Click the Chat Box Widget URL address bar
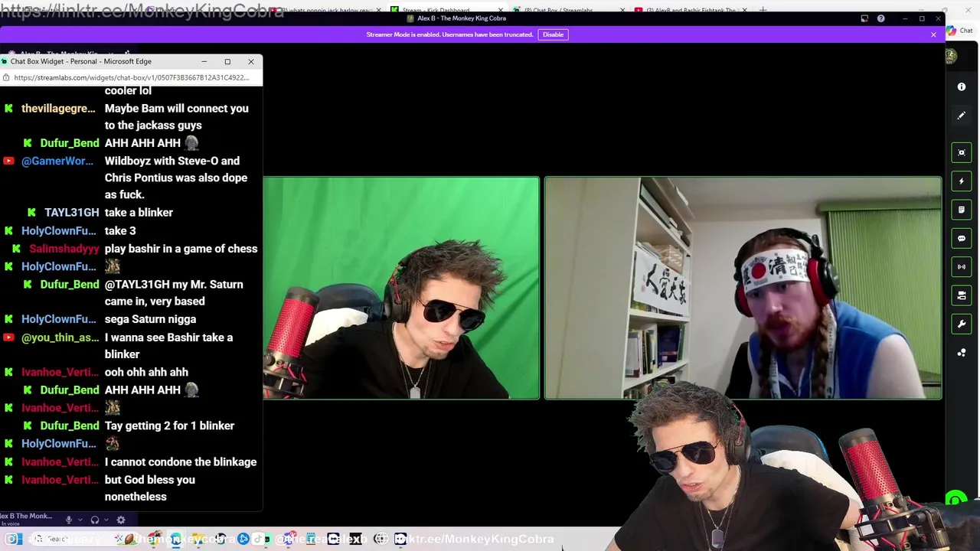The height and width of the screenshot is (551, 980). 132,77
